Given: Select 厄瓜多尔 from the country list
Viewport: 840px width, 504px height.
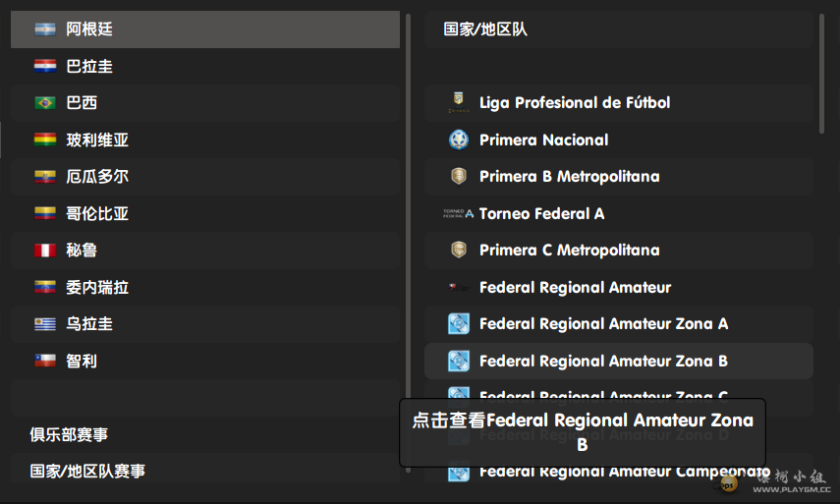Looking at the screenshot, I should [x=97, y=177].
